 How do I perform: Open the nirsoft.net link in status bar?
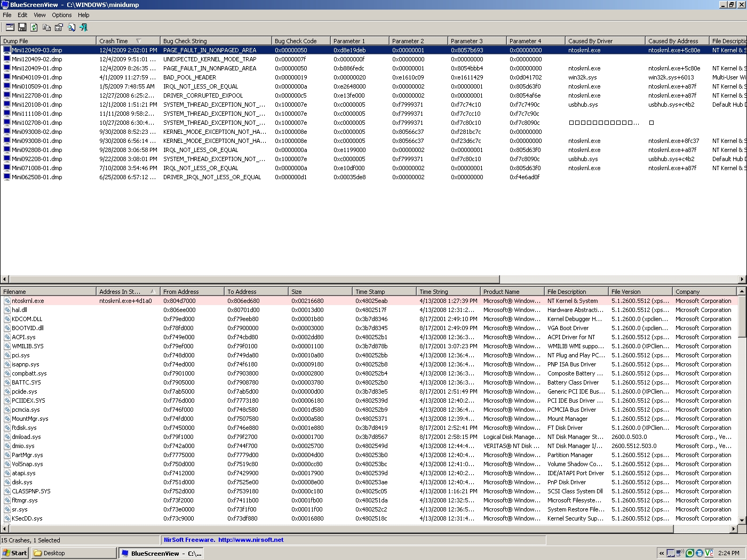(x=251, y=540)
